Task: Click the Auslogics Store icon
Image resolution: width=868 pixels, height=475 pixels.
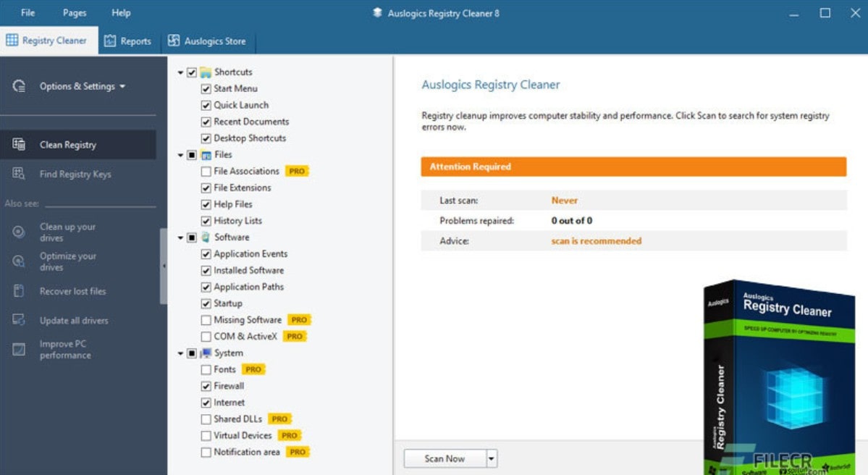Action: (x=172, y=41)
